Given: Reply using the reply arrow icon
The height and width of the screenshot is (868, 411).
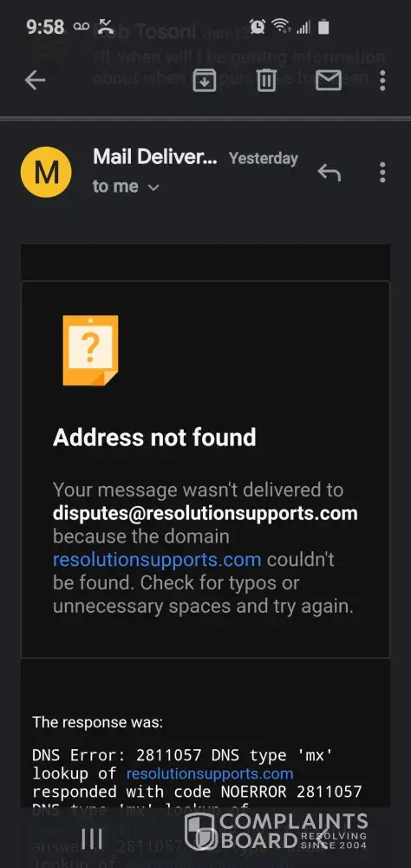Looking at the screenshot, I should [329, 172].
